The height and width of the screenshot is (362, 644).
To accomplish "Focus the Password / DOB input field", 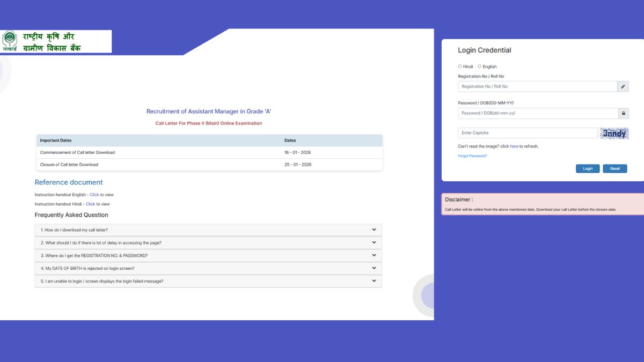I will (537, 113).
